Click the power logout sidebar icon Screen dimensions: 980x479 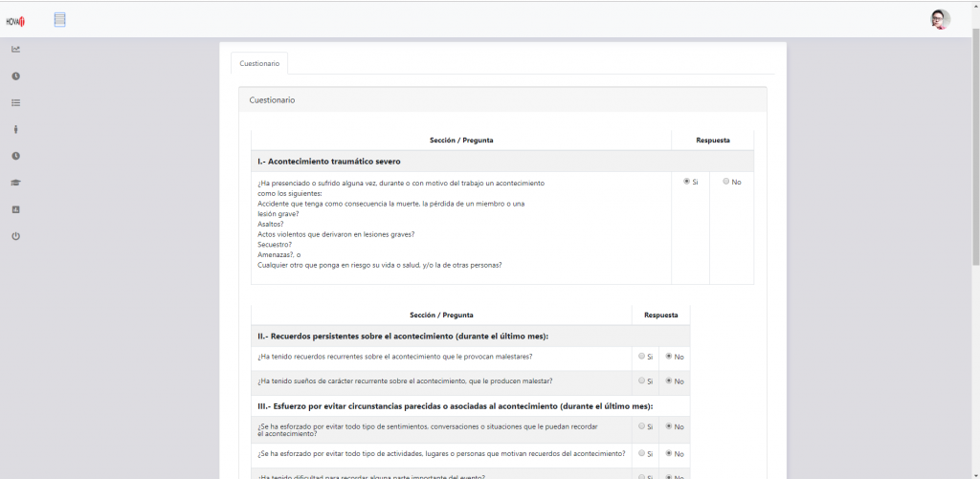[16, 236]
